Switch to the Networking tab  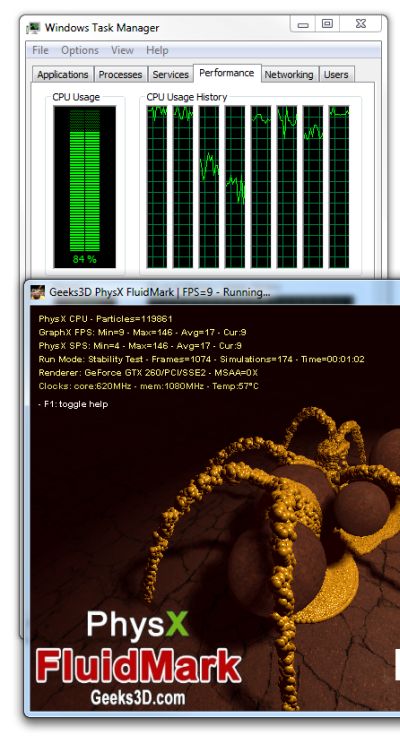(289, 74)
